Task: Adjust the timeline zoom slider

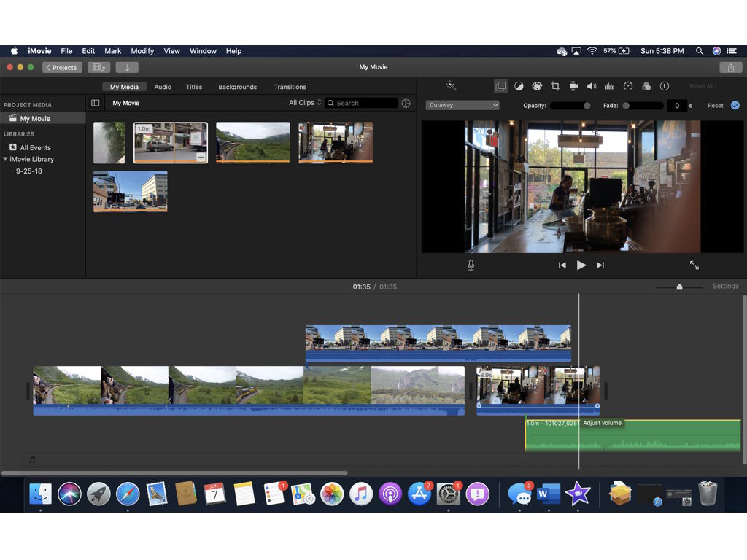Action: pyautogui.click(x=679, y=287)
